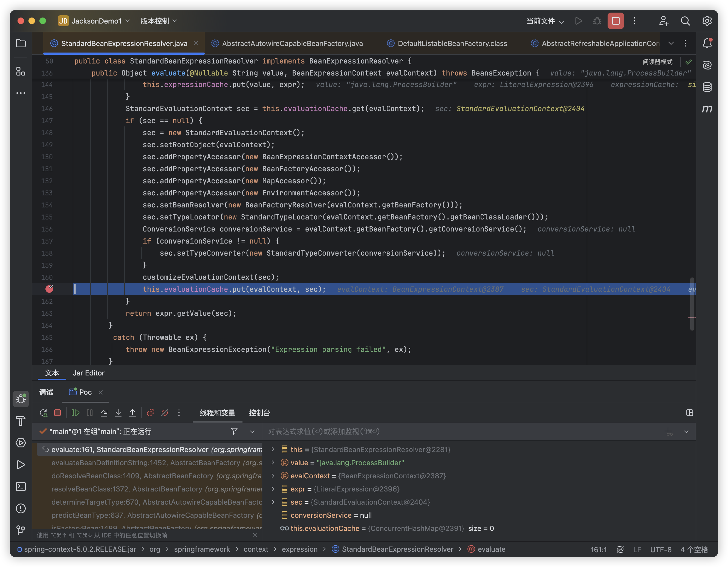Click the Debug bug icon in title bar
Screen dimensions: 728x567
click(x=597, y=21)
